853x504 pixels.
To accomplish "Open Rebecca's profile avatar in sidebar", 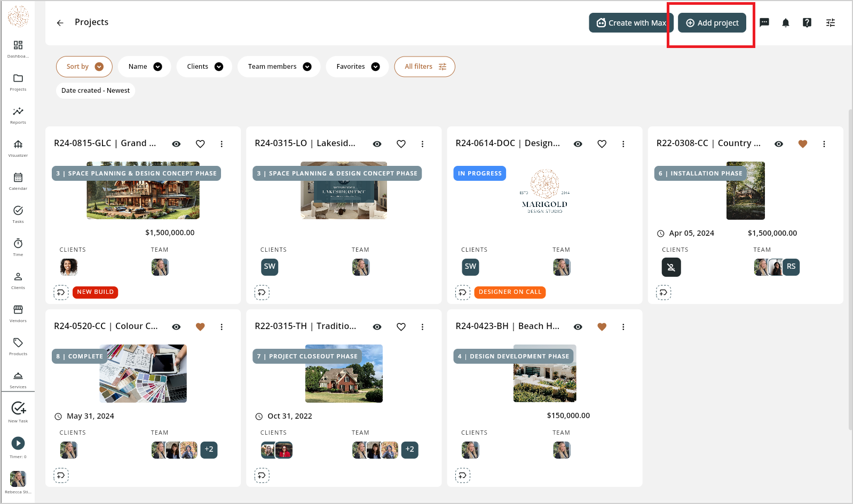I will tap(18, 478).
